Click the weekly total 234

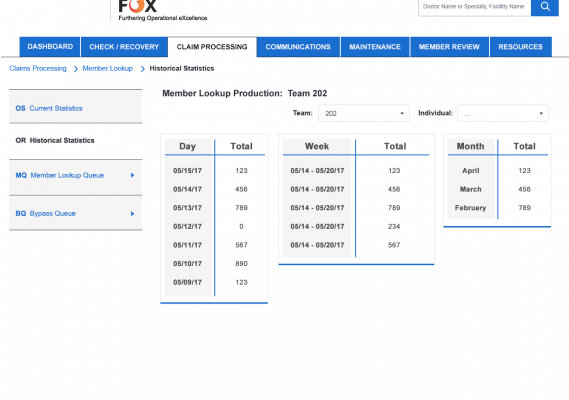(394, 226)
